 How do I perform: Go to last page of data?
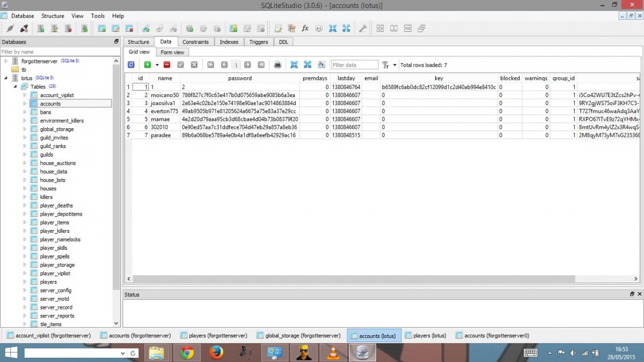tap(261, 65)
